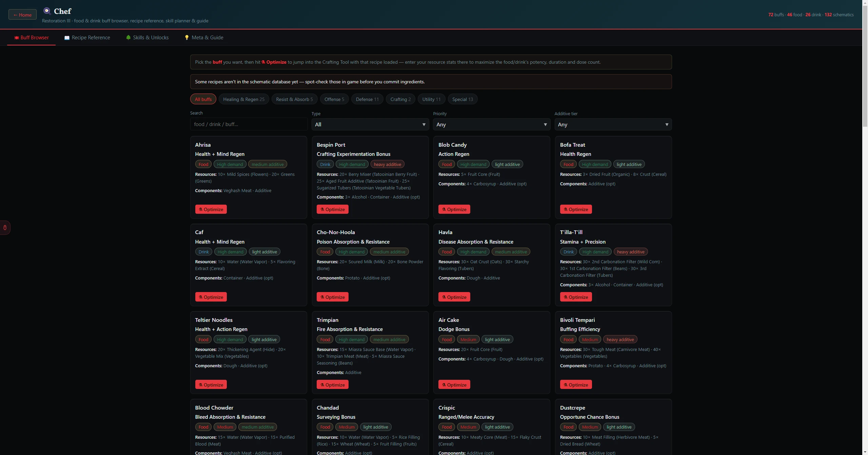The height and width of the screenshot is (455, 868).
Task: Click the Bespin Port card title
Action: tap(331, 145)
